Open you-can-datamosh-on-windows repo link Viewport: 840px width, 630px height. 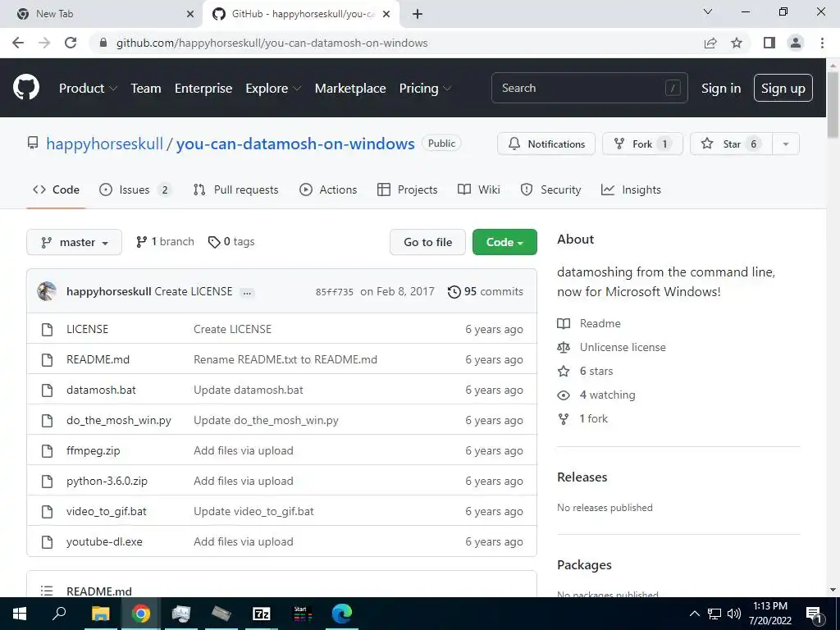click(295, 144)
